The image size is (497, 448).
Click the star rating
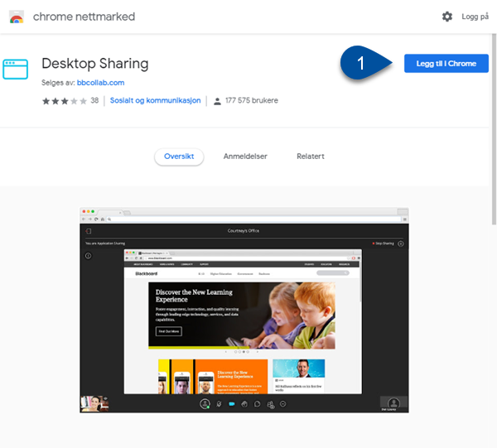[65, 101]
